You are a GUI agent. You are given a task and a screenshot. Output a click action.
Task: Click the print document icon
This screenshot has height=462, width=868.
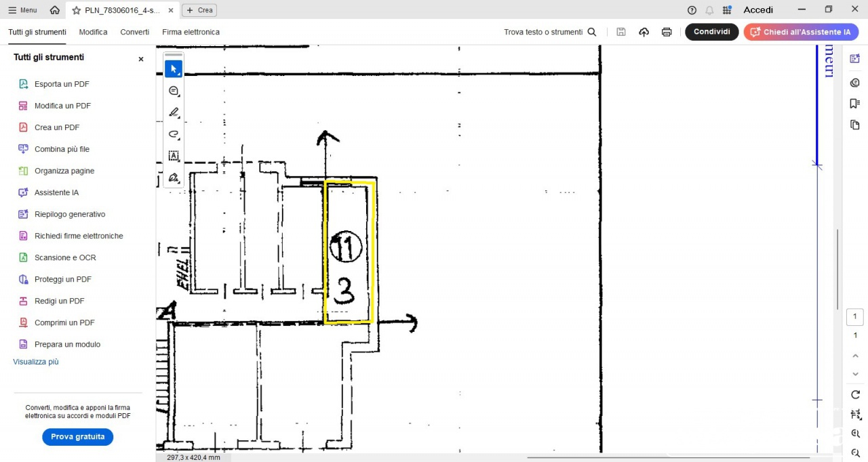[667, 32]
